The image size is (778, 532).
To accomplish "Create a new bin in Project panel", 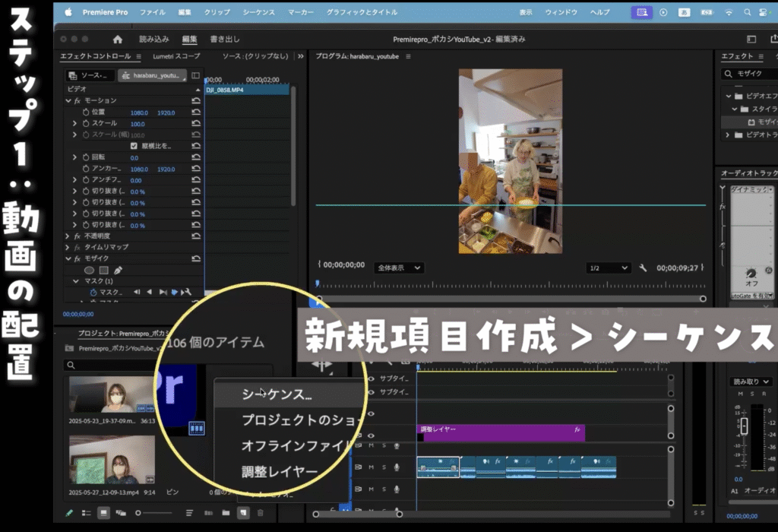I will point(226,513).
